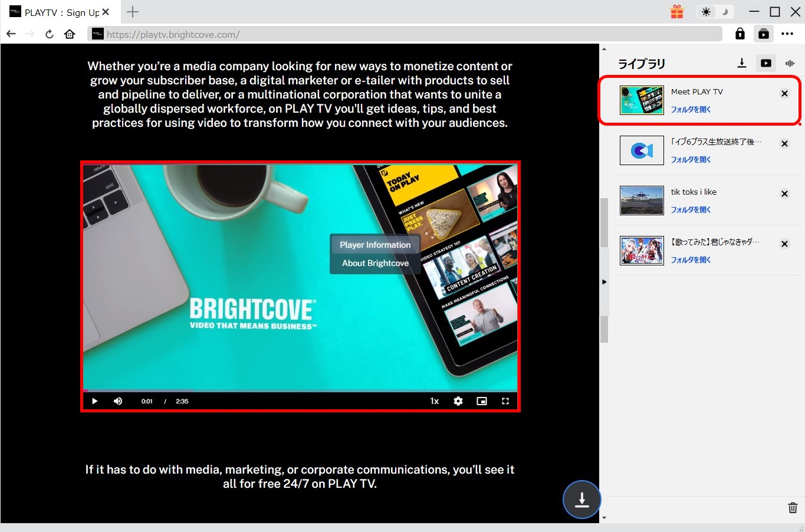Delete all with the trash can icon

pos(793,507)
